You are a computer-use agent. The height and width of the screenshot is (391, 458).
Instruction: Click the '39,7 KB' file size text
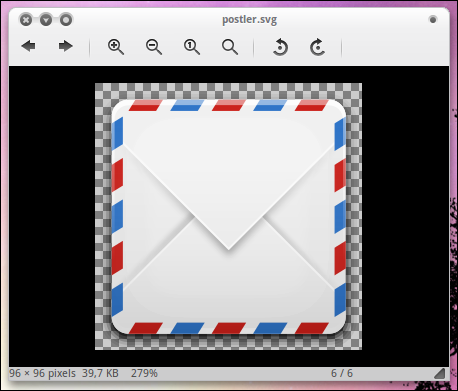click(x=100, y=373)
